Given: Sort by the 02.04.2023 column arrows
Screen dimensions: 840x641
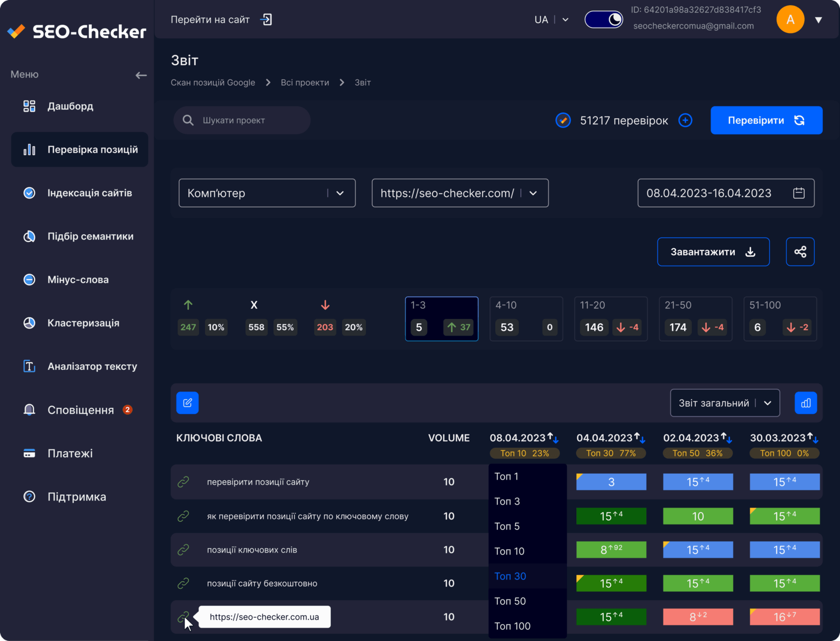Looking at the screenshot, I should (727, 438).
